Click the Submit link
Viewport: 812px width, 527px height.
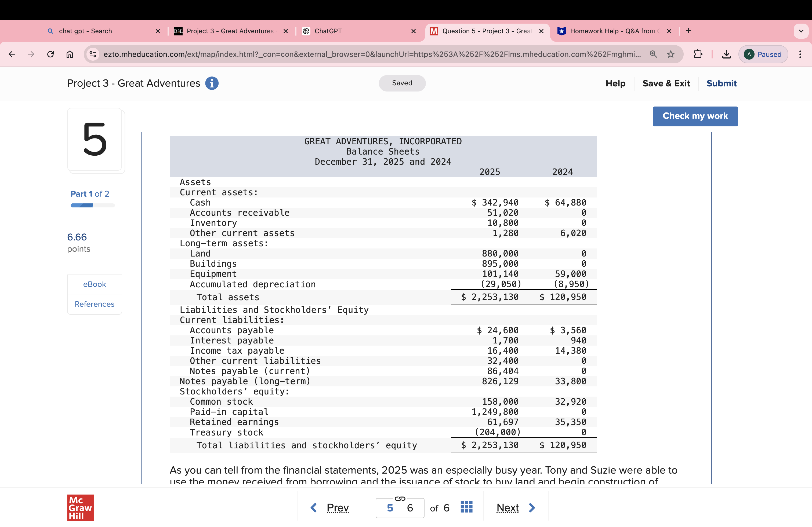click(x=721, y=83)
